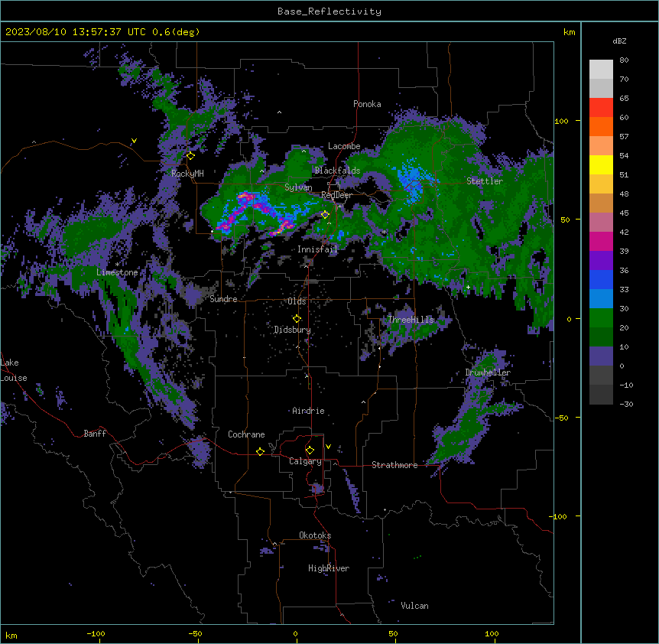Click the Strathmore city label
659x644 pixels.
pyautogui.click(x=394, y=465)
